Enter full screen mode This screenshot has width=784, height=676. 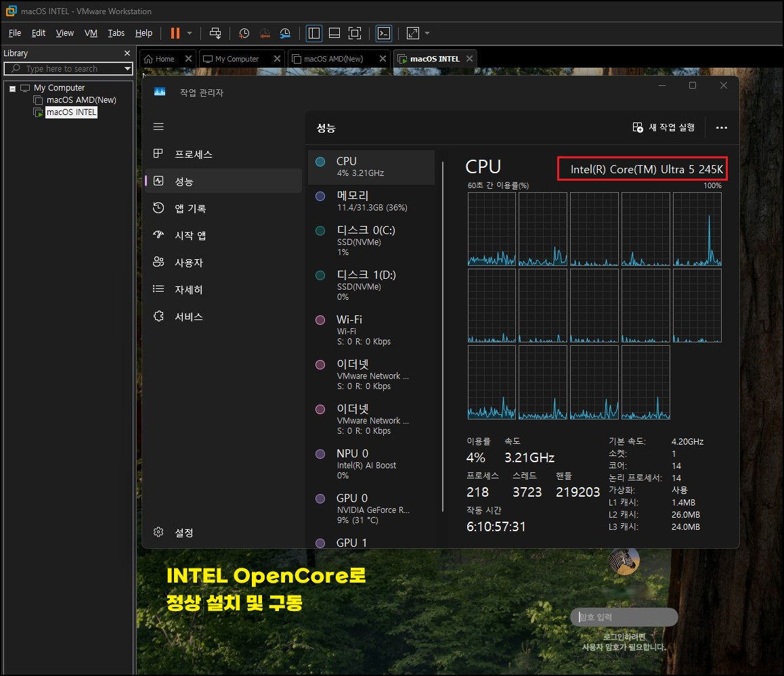[x=355, y=33]
